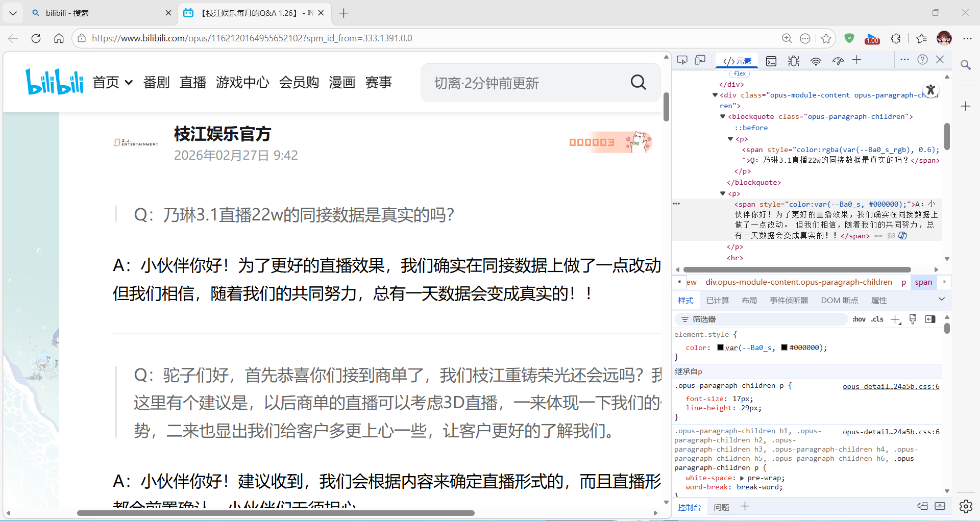The height and width of the screenshot is (521, 980).
Task: Open the Performance gauge panel icon
Action: tap(838, 61)
